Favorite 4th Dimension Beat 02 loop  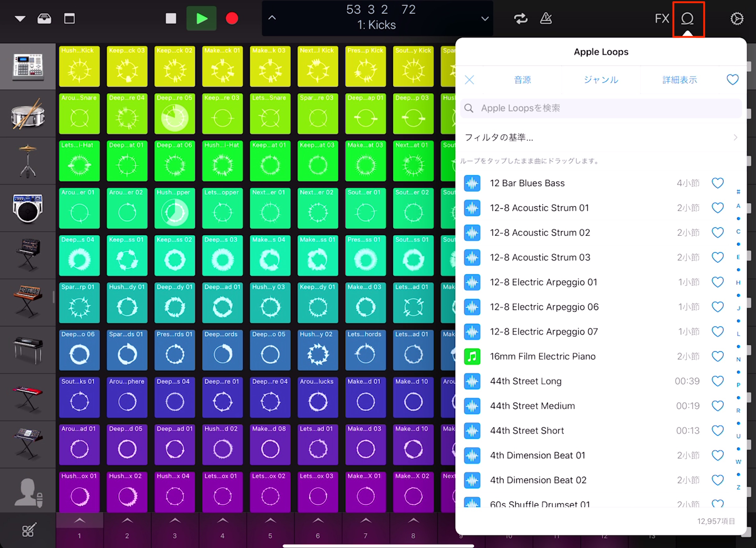pyautogui.click(x=717, y=480)
